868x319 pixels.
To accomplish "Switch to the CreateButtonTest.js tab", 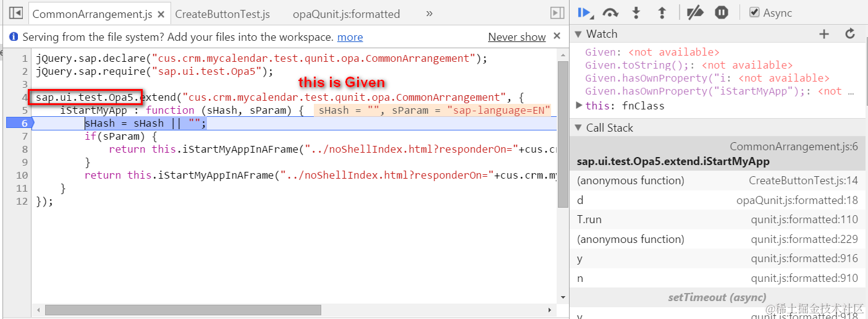I will (x=222, y=14).
